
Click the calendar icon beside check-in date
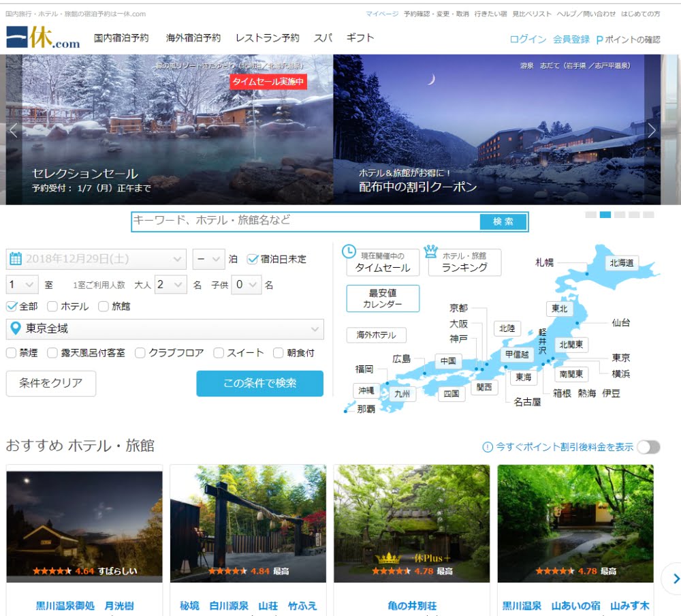point(16,259)
